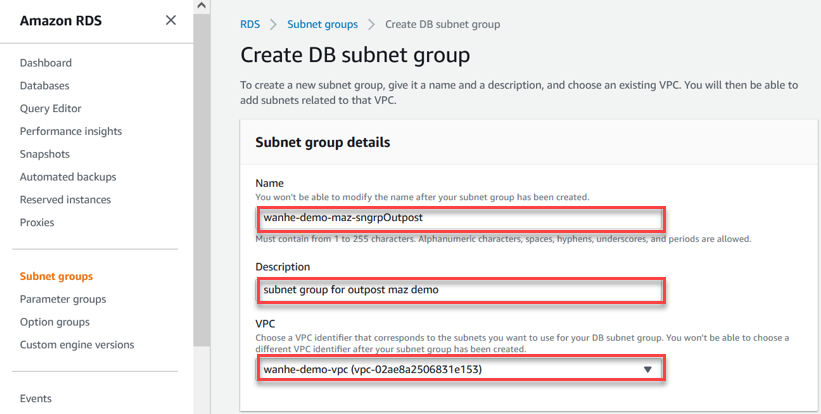Image resolution: width=821 pixels, height=414 pixels.
Task: Close the Amazon RDS sidebar panel
Action: click(x=171, y=20)
